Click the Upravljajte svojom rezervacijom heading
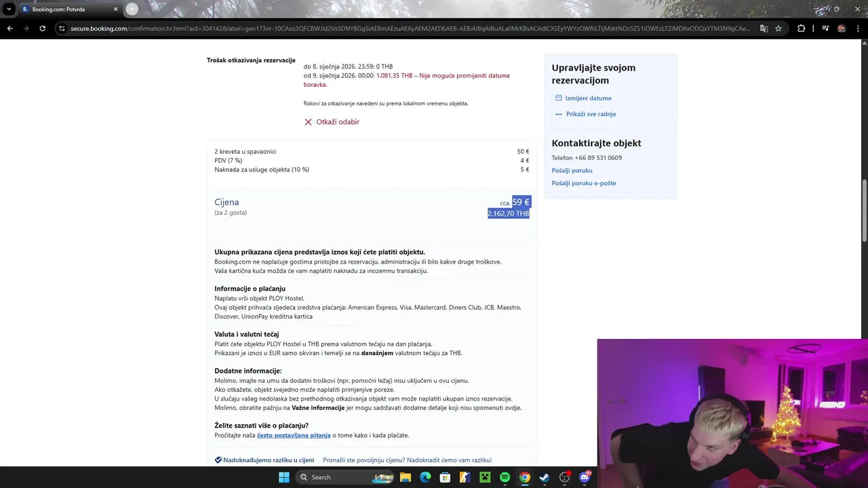The height and width of the screenshot is (488, 868). click(593, 74)
